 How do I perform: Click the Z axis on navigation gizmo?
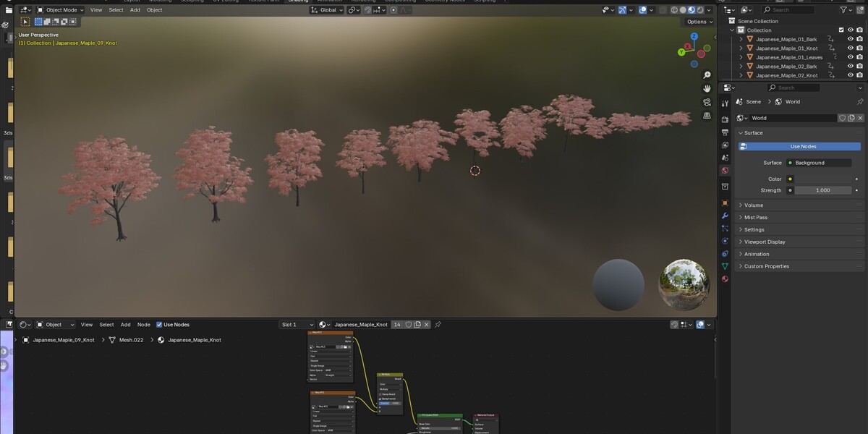[x=694, y=36]
